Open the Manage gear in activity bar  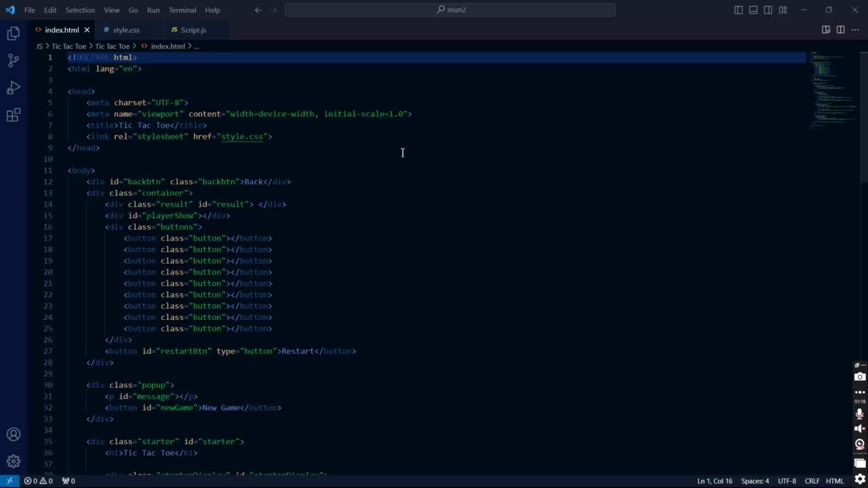click(13, 462)
